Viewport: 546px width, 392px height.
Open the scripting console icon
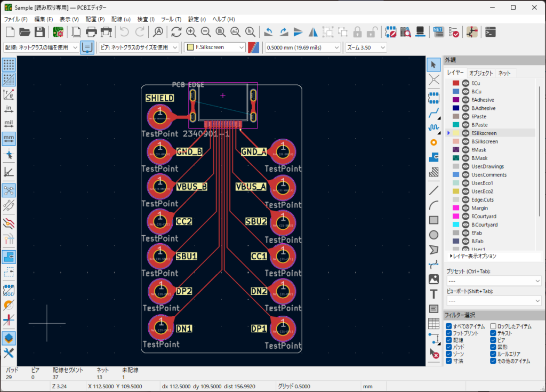(x=490, y=31)
